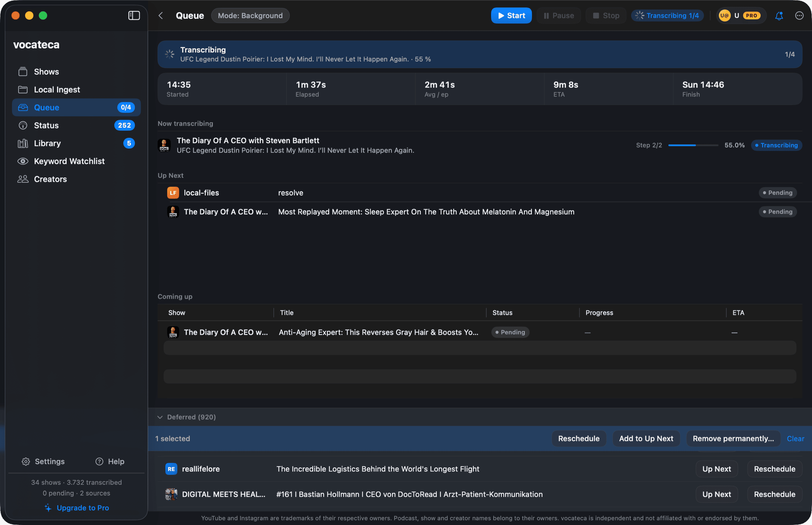Open the more options ellipsis menu
This screenshot has width=812, height=525.
point(799,16)
